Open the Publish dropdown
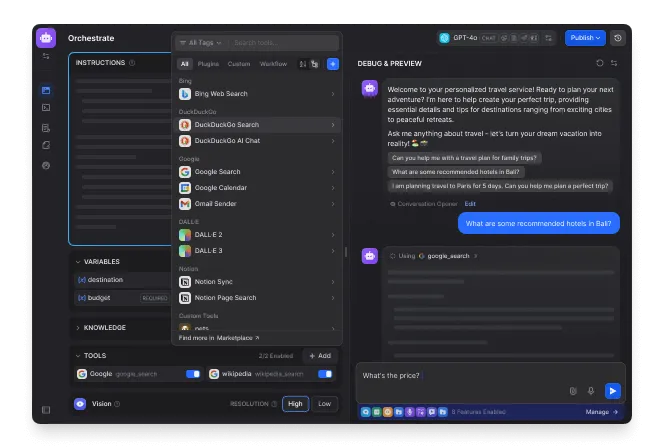Screen dimensions: 664x448 pos(585,38)
